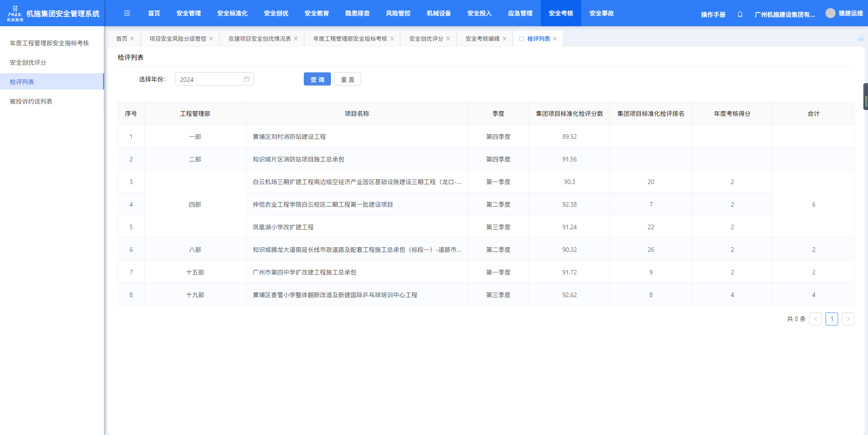Select page 1 in pagination
The image size is (868, 435).
coord(831,319)
